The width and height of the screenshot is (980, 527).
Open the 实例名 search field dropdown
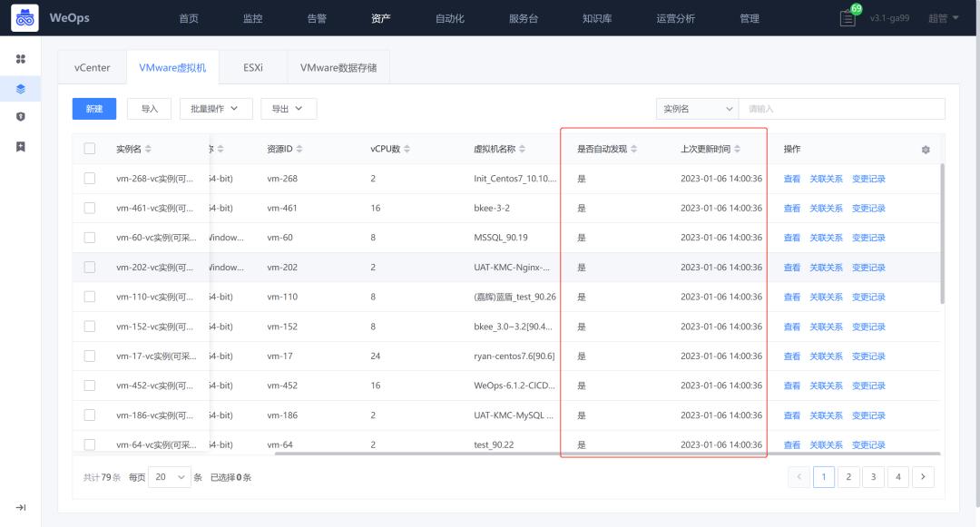point(698,108)
